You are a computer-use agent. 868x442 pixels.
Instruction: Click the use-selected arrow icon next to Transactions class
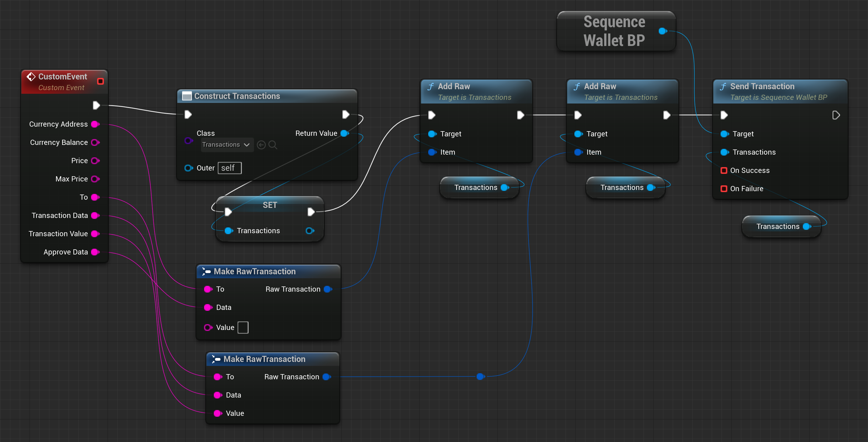pyautogui.click(x=261, y=145)
